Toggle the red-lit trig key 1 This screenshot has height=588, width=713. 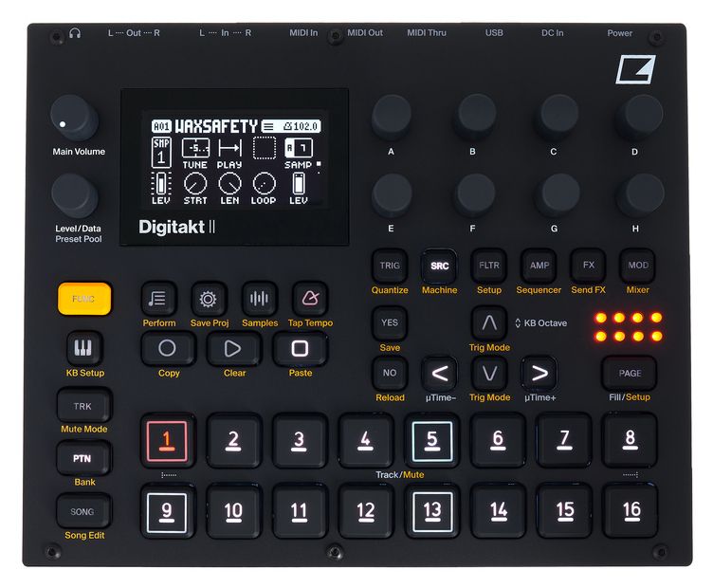pyautogui.click(x=167, y=441)
